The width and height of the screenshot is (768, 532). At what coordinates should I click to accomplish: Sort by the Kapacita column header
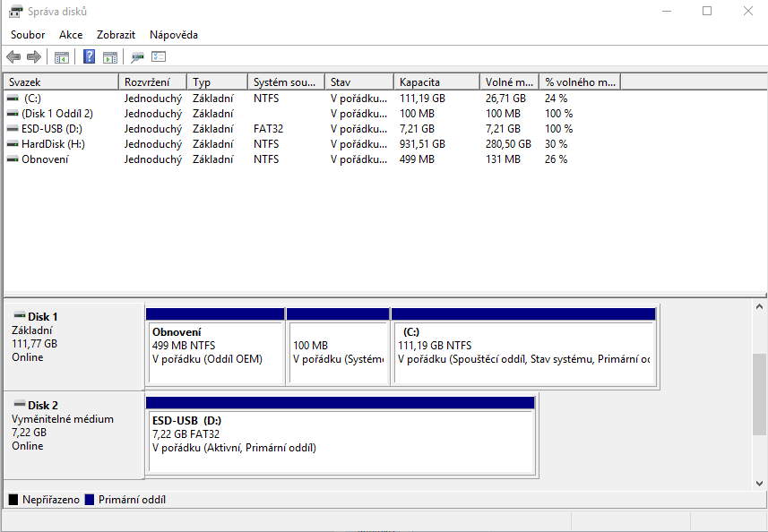[437, 82]
